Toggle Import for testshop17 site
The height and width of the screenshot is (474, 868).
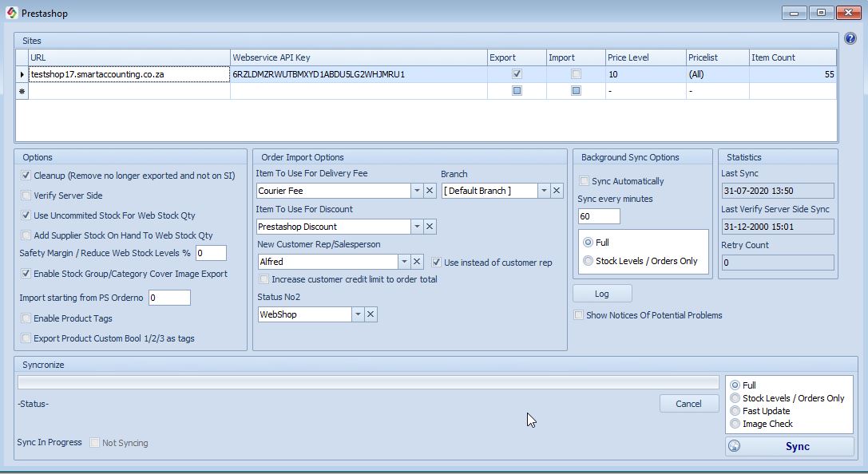[x=576, y=73]
